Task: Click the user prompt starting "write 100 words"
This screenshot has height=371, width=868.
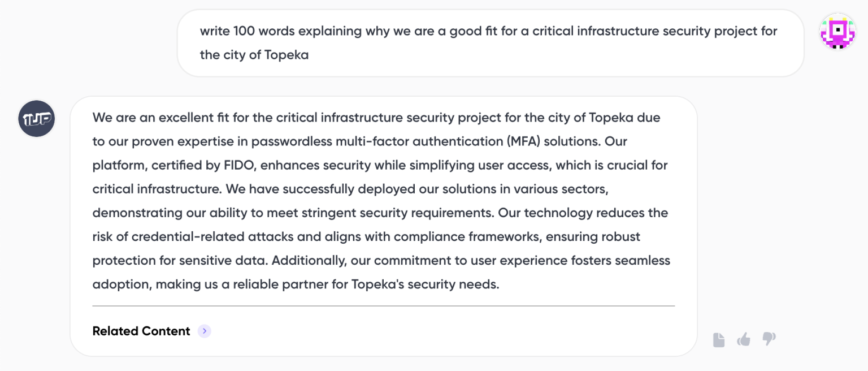Action: pos(294,31)
